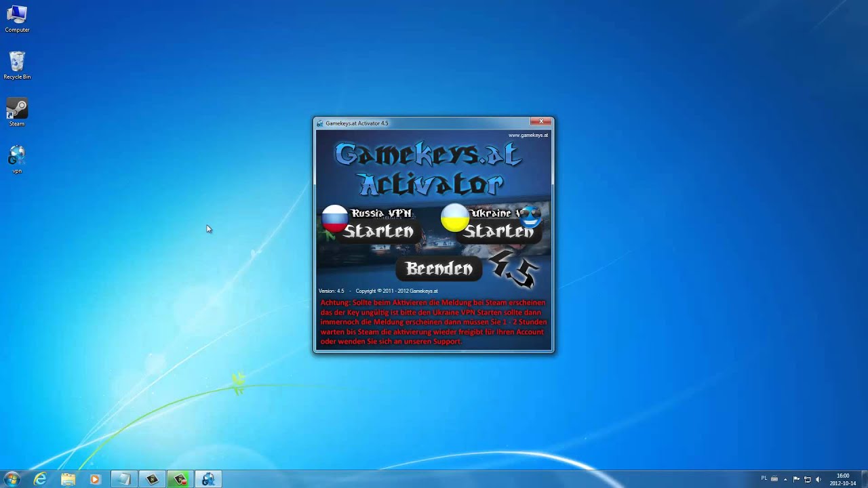This screenshot has height=488, width=868.
Task: Click the green taskbar app icon
Action: click(x=180, y=479)
